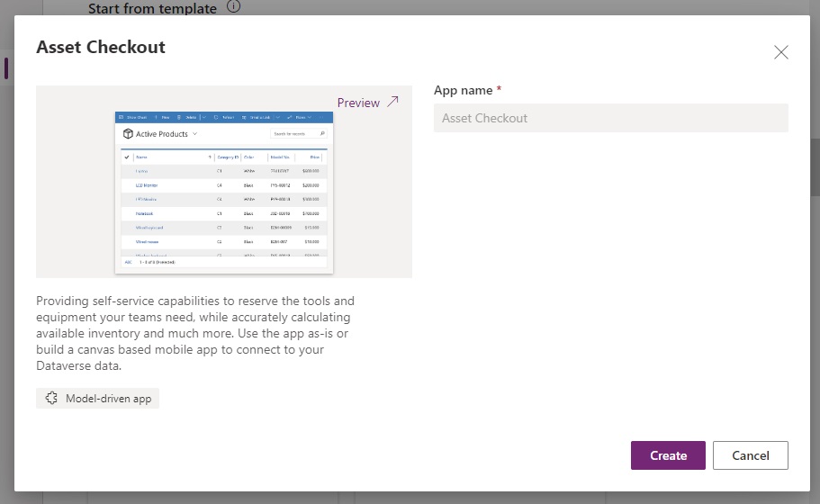The width and height of the screenshot is (820, 504).
Task: Close the Asset Checkout dialog
Action: [x=780, y=52]
